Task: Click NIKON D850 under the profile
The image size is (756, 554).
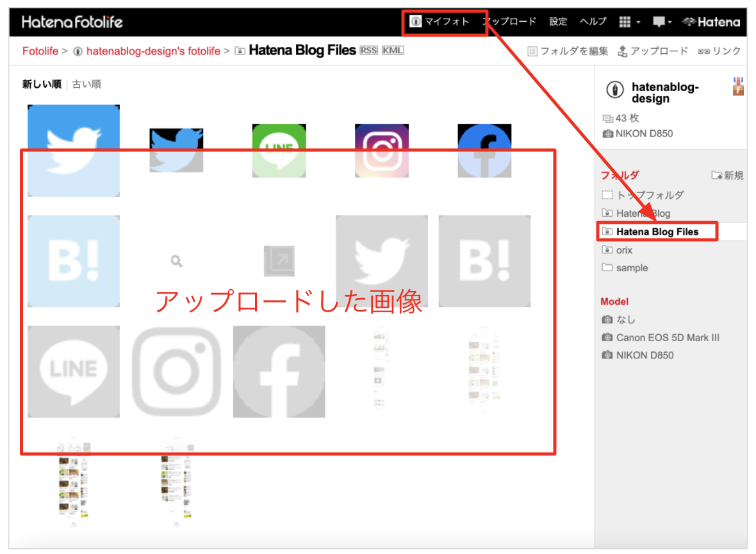Action: coord(638,133)
